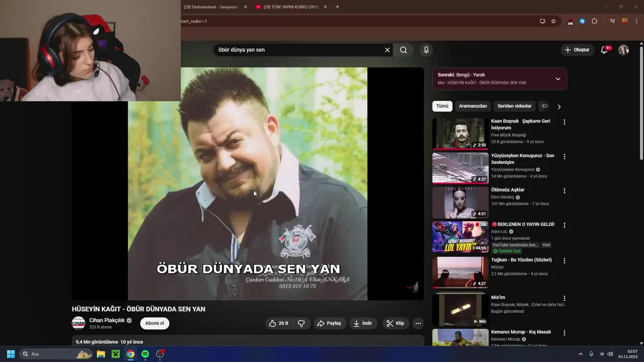Viewport: 644px width, 362px height.
Task: Open Tuğkan - Bu Yüzden title link
Action: (x=521, y=260)
